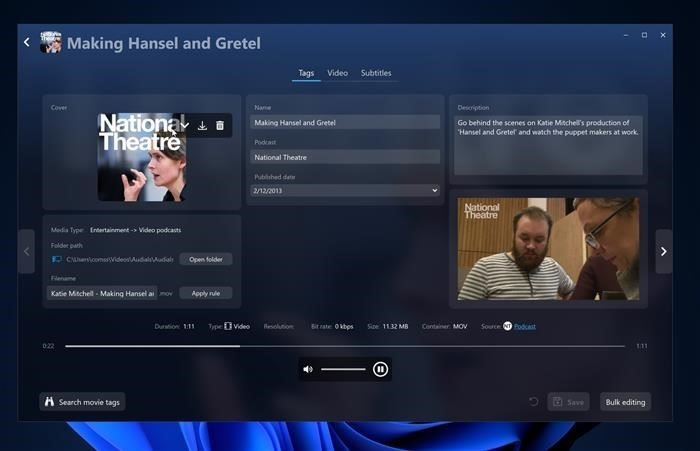Click the NT source logo icon
The width and height of the screenshot is (700, 451).
tap(508, 326)
